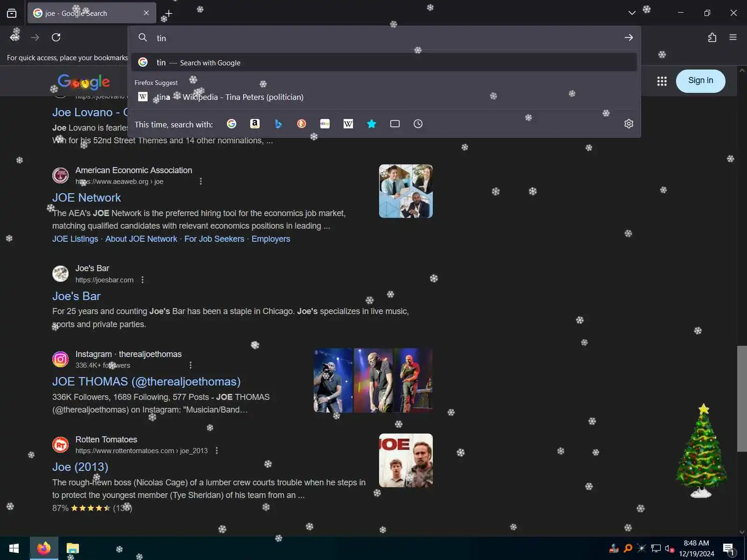Follow the JOE Listings sitelink
The image size is (747, 560).
(75, 239)
